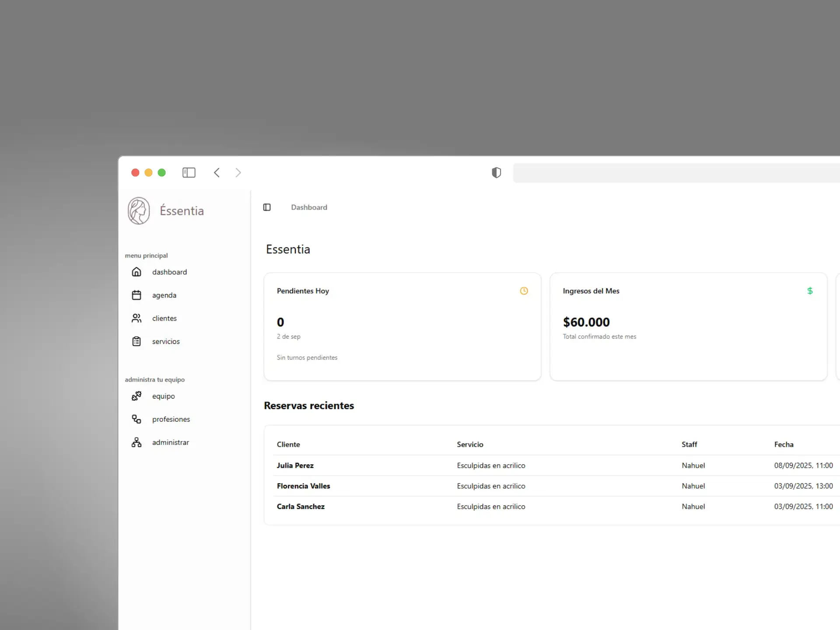The image size is (840, 630).
Task: Click the servicios clipboard icon
Action: tap(136, 341)
